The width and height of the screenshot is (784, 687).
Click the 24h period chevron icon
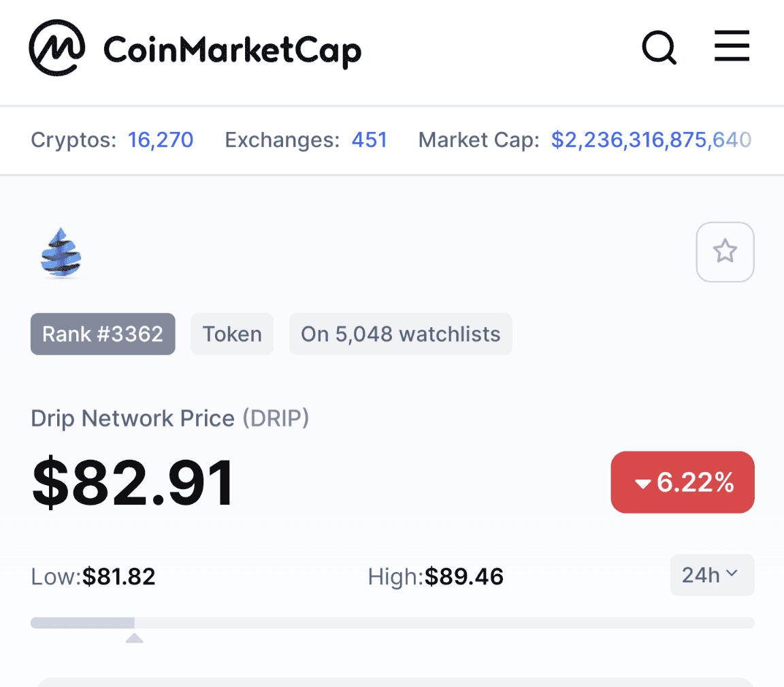point(732,575)
